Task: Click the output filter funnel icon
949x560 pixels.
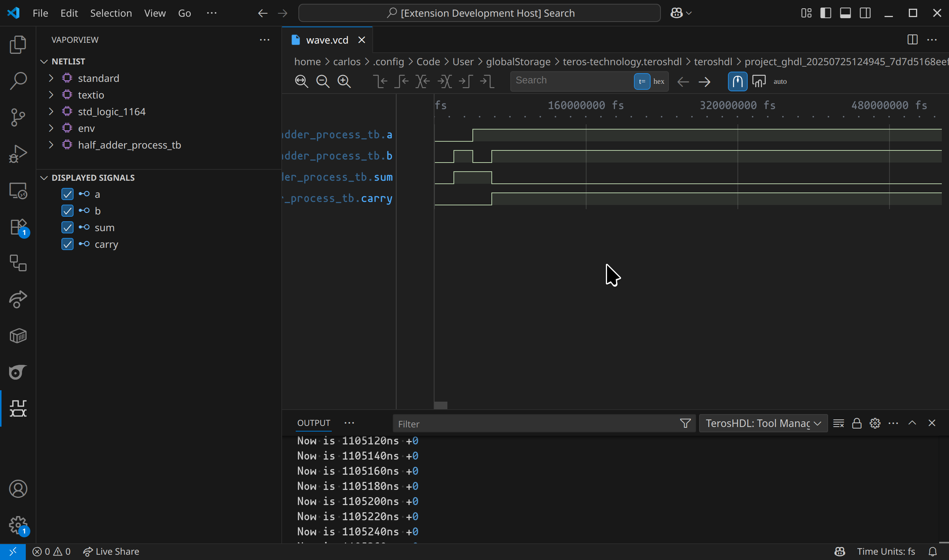Action: [685, 423]
